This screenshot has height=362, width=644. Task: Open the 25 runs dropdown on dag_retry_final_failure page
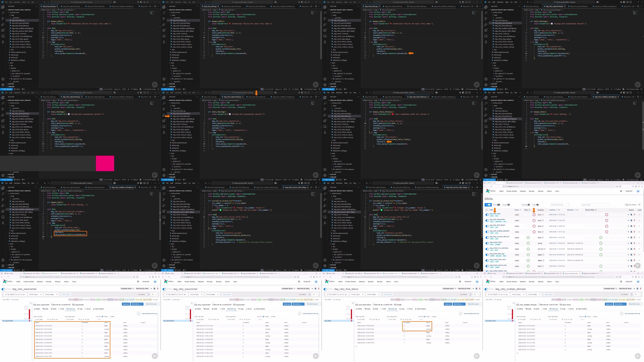point(476,295)
